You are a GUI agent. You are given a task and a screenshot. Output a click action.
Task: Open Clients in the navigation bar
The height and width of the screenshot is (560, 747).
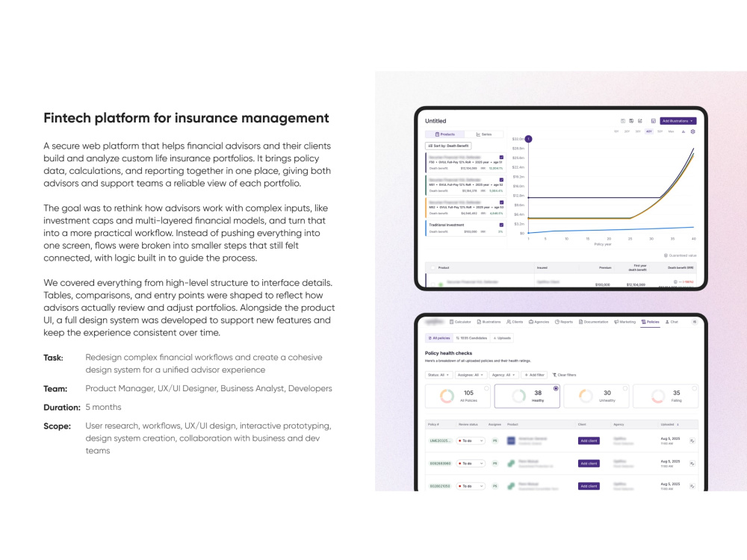click(515, 322)
